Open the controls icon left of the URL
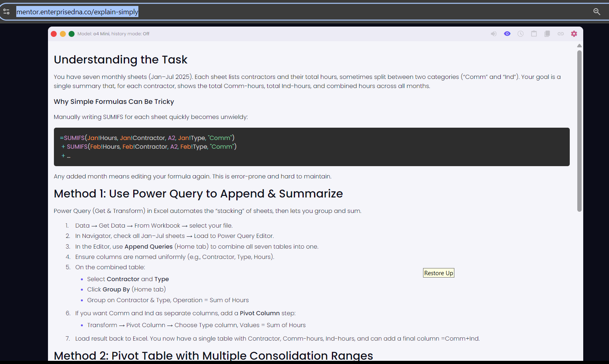 [6, 11]
